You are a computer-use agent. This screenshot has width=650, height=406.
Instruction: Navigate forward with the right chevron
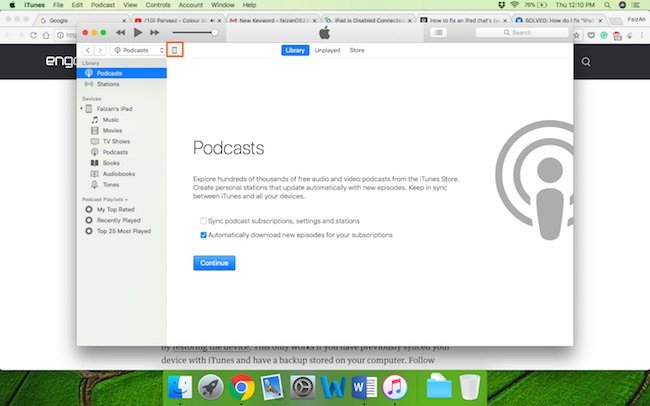click(100, 50)
